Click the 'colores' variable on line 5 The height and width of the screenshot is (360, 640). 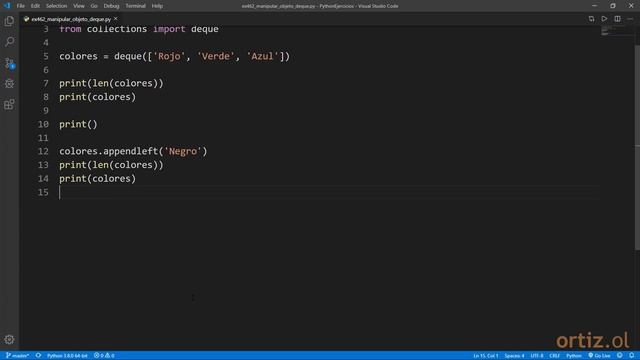coord(78,56)
